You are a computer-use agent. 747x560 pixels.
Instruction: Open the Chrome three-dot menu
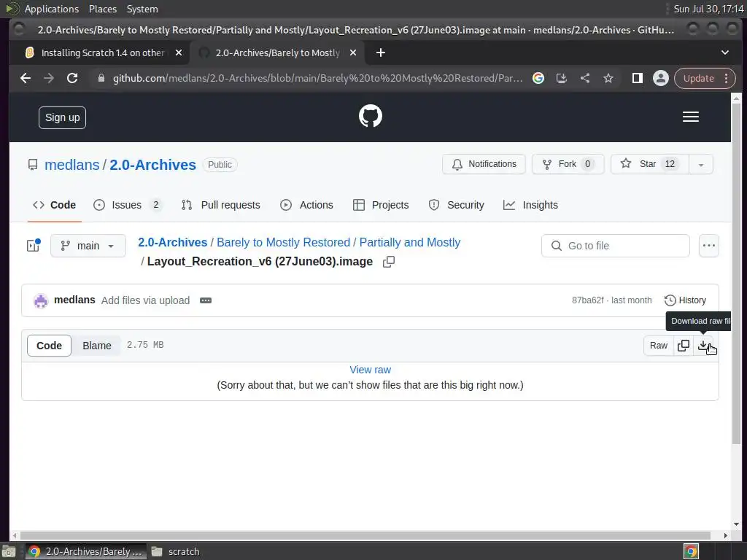click(x=726, y=78)
